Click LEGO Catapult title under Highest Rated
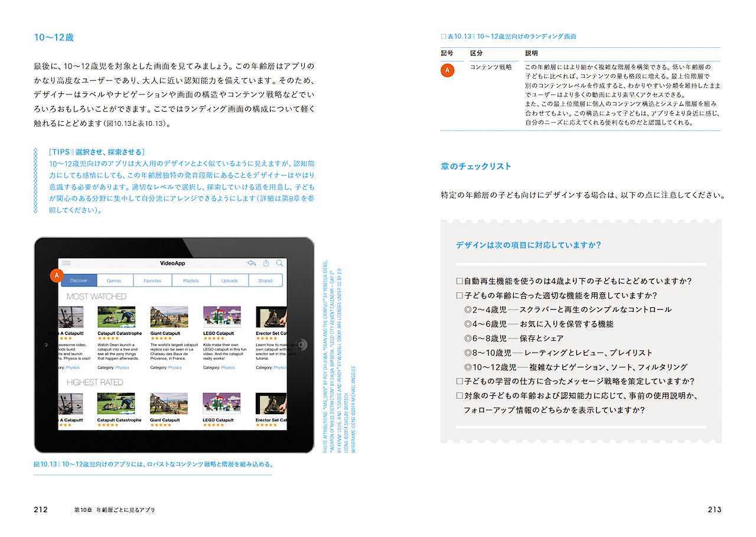756x537 pixels. [219, 420]
